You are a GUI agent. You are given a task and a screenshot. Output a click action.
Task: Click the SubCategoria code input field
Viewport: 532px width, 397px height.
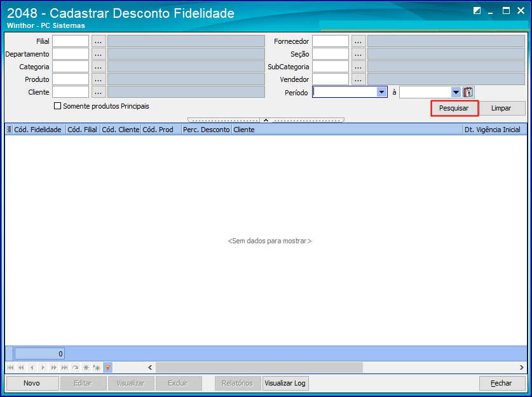(x=331, y=67)
